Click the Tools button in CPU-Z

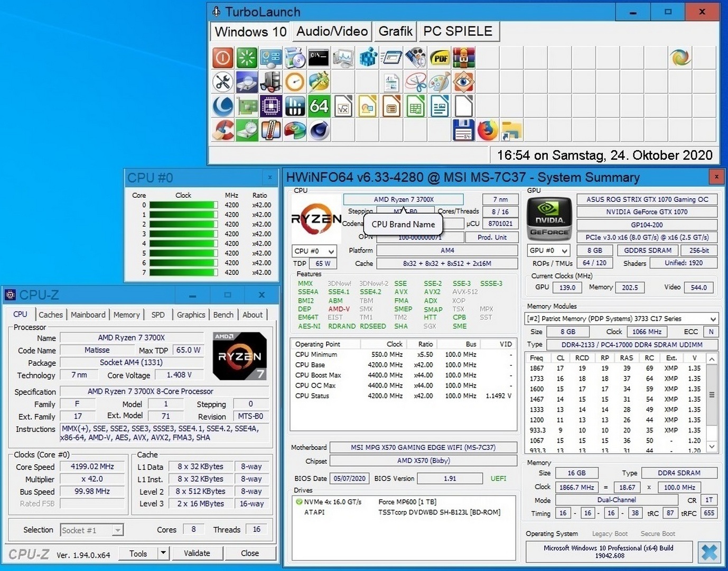pos(138,553)
